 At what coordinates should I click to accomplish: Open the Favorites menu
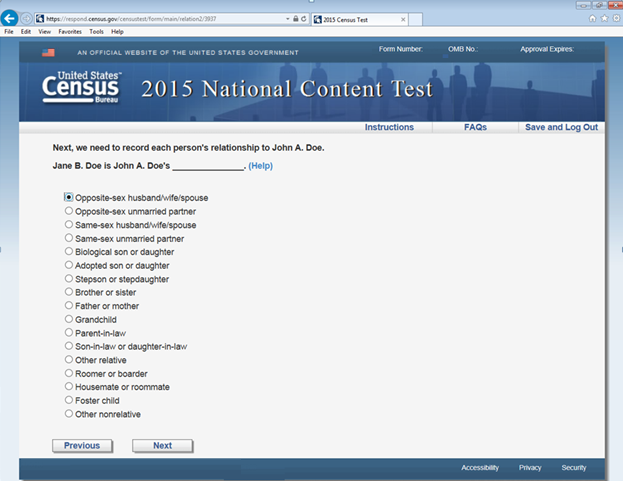70,32
